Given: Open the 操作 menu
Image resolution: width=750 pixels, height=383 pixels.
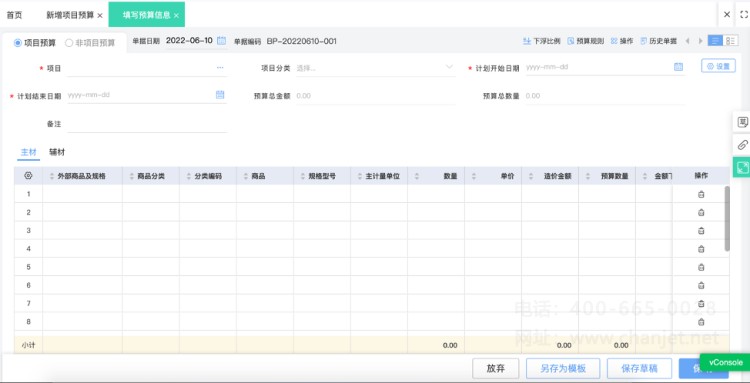Looking at the screenshot, I should [x=622, y=41].
